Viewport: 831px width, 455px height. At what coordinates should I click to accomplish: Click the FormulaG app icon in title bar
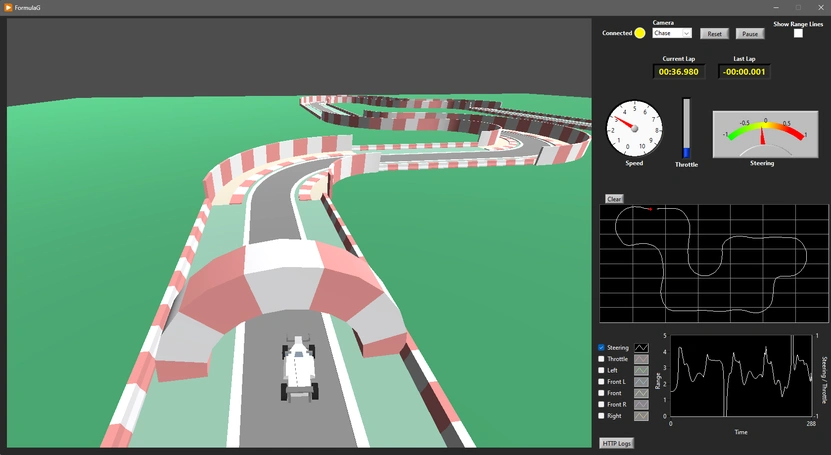coord(8,7)
